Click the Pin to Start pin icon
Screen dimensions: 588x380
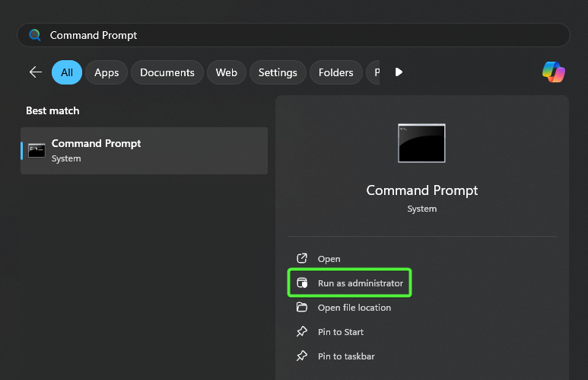point(302,332)
